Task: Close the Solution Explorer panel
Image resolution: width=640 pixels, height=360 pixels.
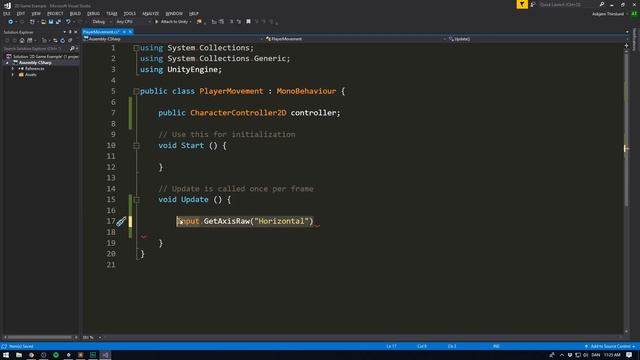Action: click(x=76, y=32)
